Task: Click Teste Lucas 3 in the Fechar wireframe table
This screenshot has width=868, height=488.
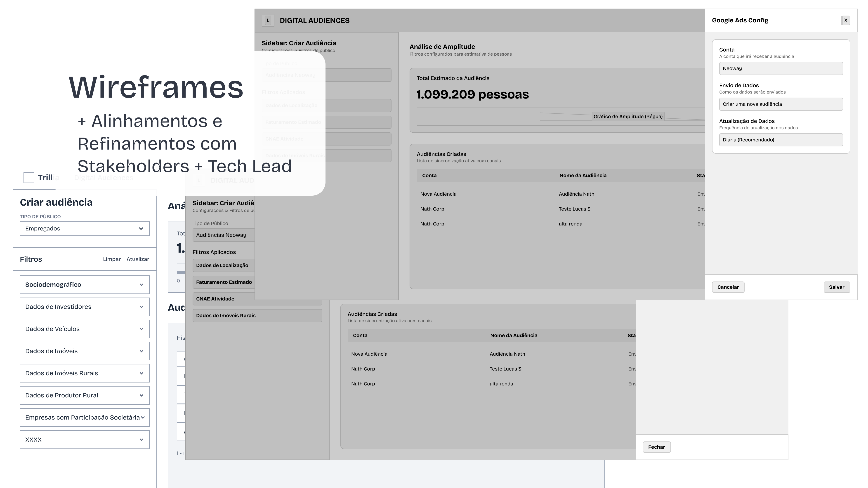Action: (505, 369)
